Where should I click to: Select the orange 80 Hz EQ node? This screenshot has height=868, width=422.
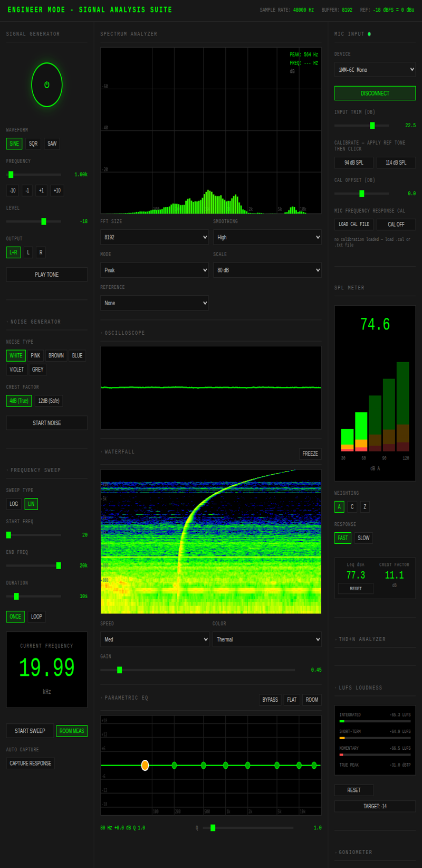[x=145, y=765]
